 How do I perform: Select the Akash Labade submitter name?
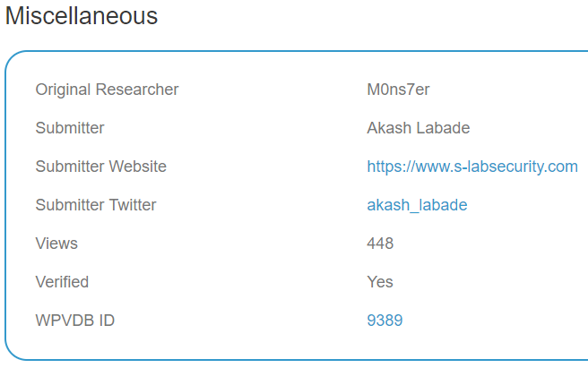418,128
